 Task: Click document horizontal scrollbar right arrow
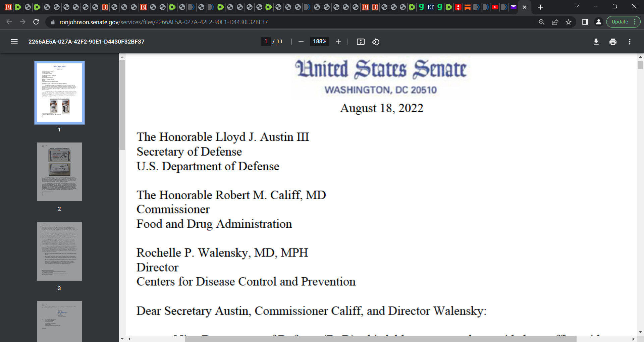633,339
